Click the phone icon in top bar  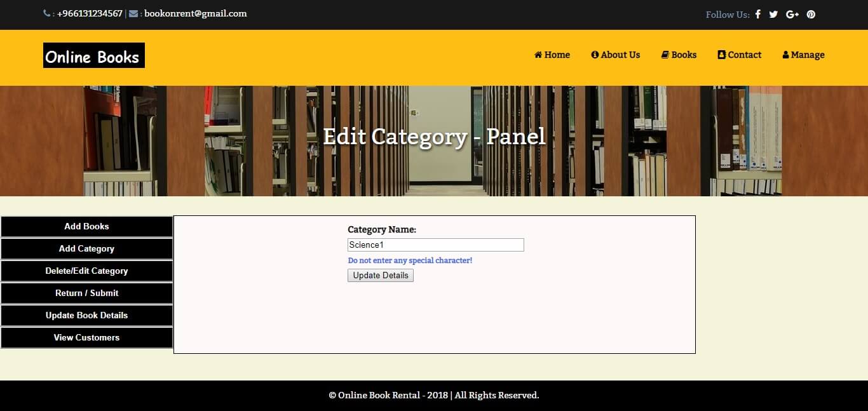[46, 13]
